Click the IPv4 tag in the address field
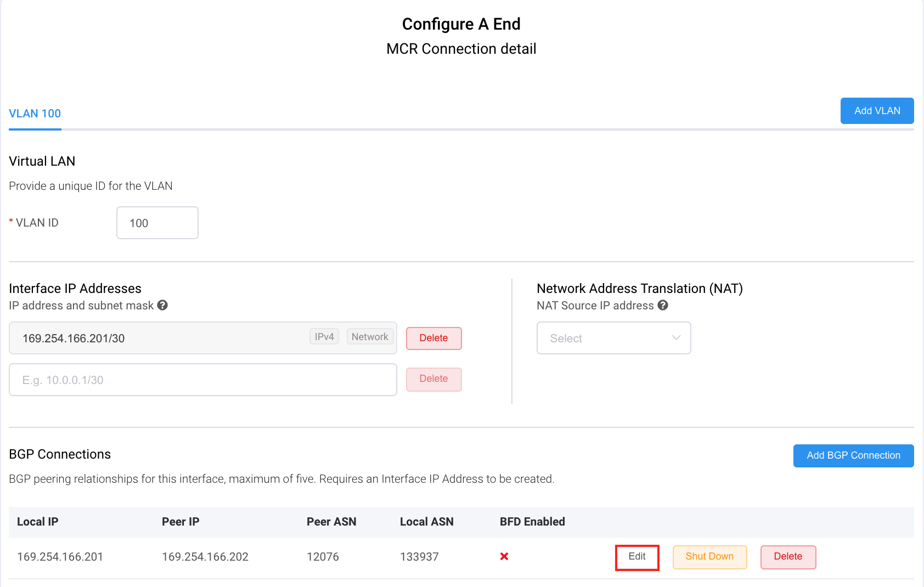 pos(324,337)
